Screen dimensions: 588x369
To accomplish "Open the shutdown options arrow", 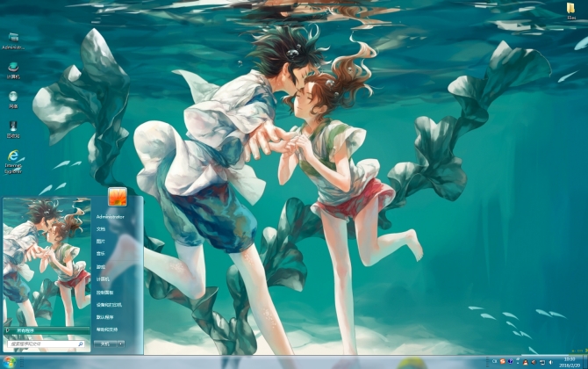I will 121,344.
